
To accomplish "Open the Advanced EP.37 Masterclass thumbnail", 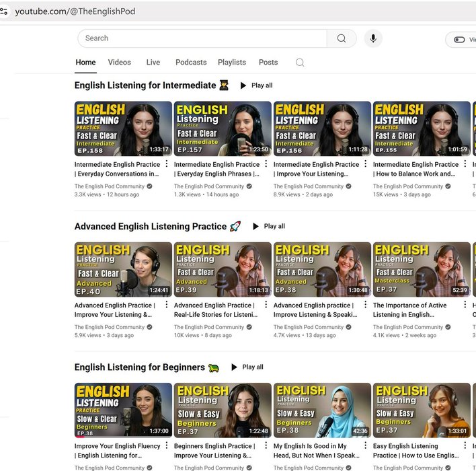I will tap(422, 270).
